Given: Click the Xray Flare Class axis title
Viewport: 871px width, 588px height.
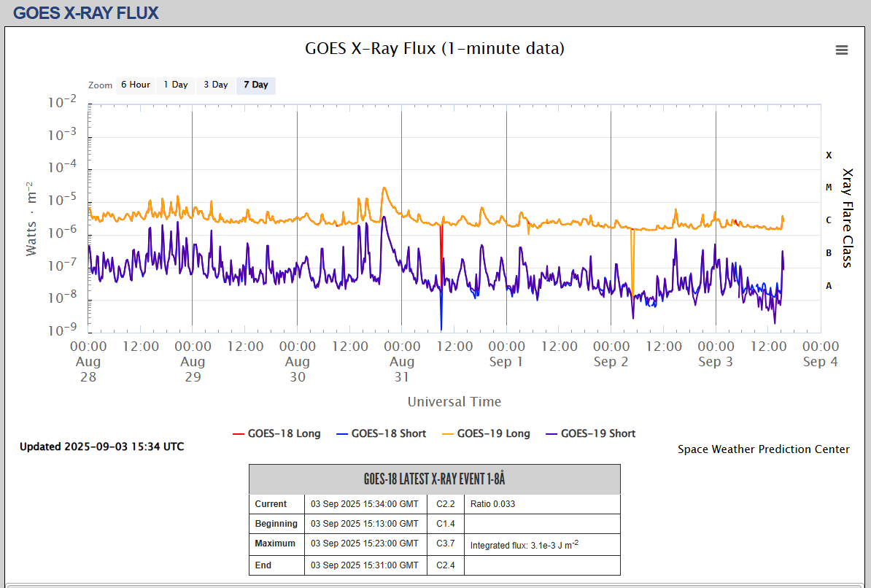Looking at the screenshot, I should coord(847,218).
